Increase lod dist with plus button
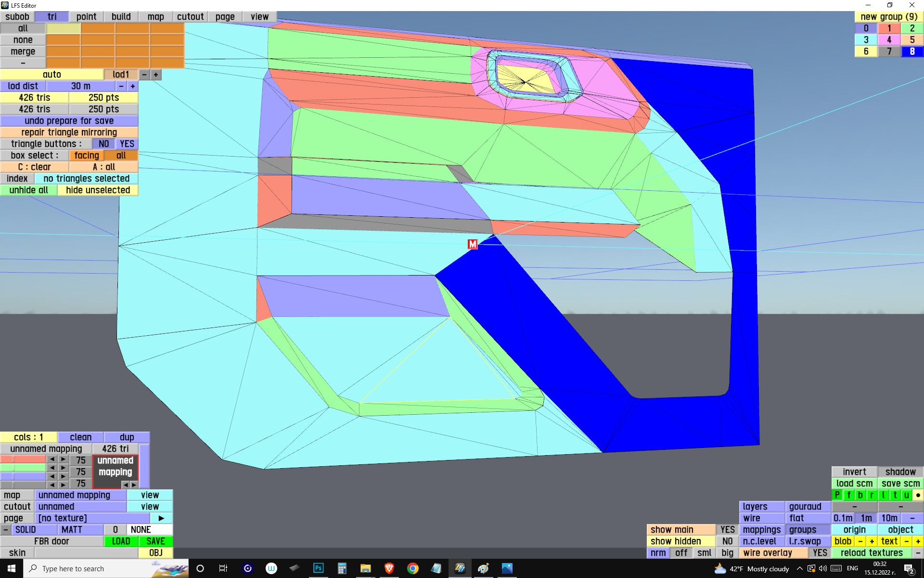Screen dimensions: 924x578 tap(133, 86)
